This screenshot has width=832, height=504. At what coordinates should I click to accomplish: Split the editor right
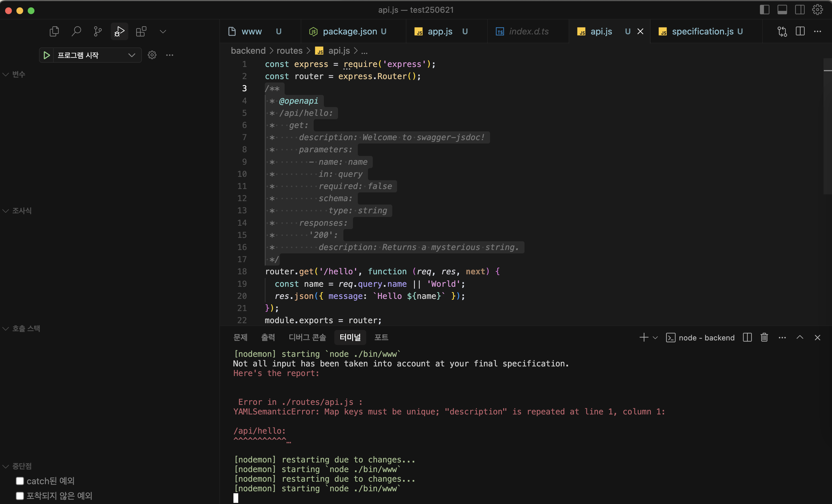pyautogui.click(x=800, y=31)
